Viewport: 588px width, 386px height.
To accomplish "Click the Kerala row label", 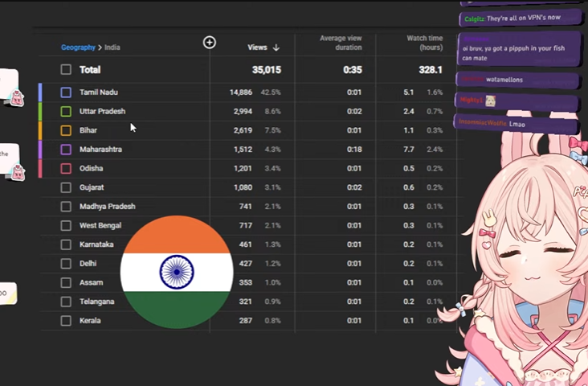I will point(90,321).
